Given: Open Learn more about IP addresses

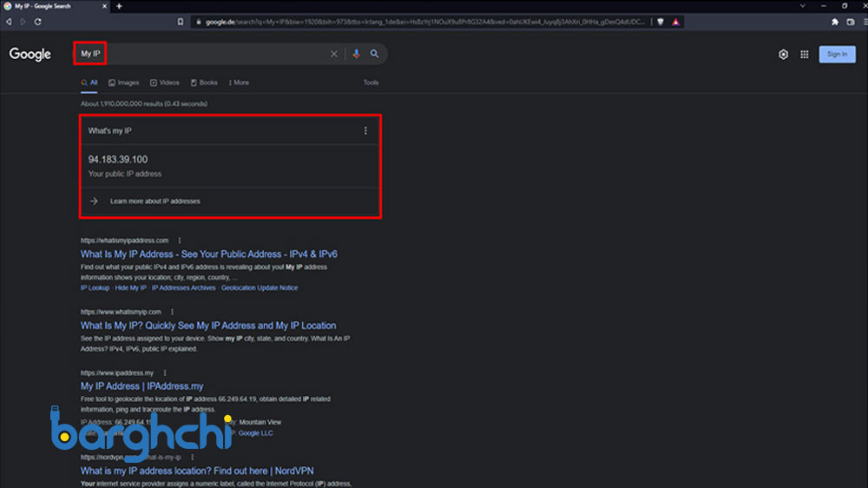Looking at the screenshot, I should pos(155,201).
